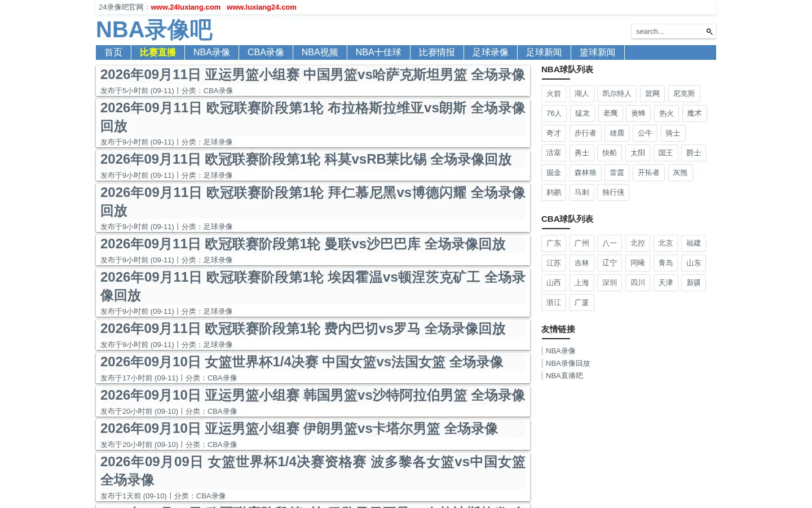Select the 辽宁 CBA team tag
The image size is (812, 508).
(x=610, y=263)
